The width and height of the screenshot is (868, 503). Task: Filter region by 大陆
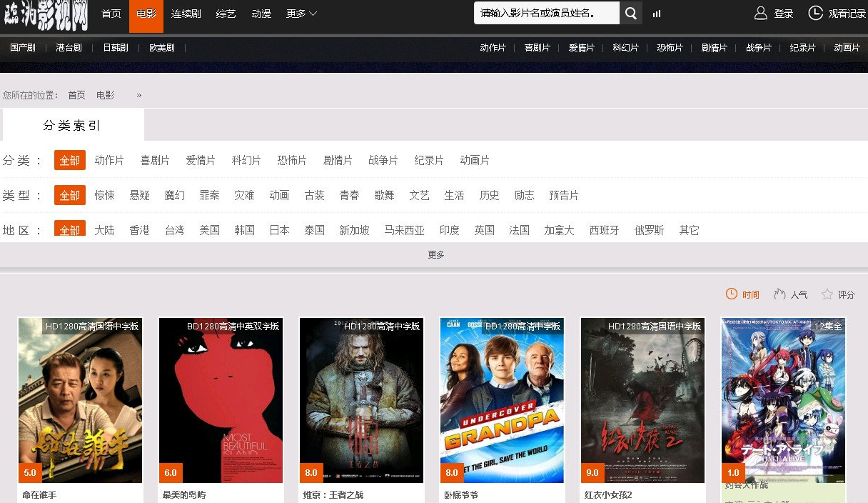point(104,230)
